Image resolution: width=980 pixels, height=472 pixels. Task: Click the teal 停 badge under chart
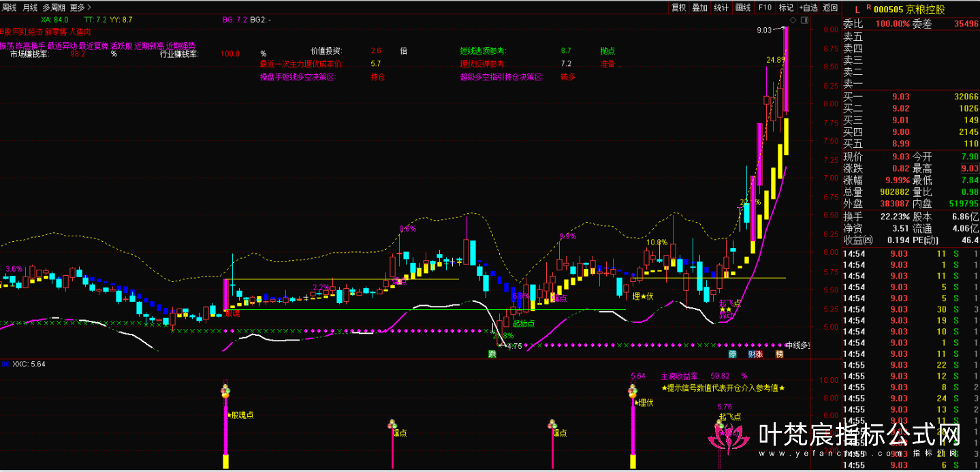[733, 354]
